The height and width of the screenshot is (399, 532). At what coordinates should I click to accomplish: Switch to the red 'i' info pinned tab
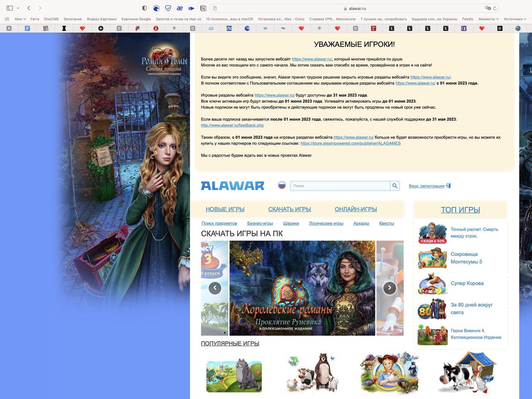[156, 28]
